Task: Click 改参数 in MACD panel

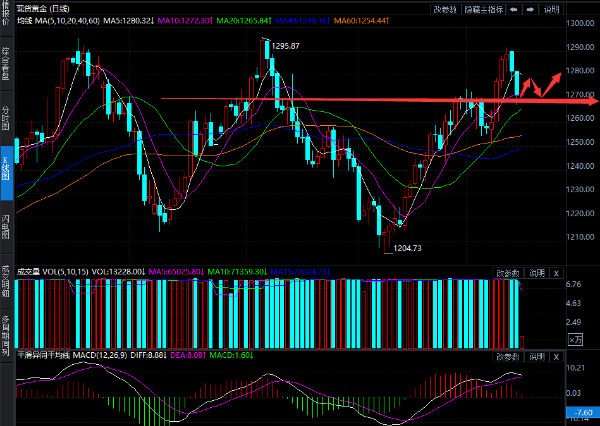Action: point(508,356)
